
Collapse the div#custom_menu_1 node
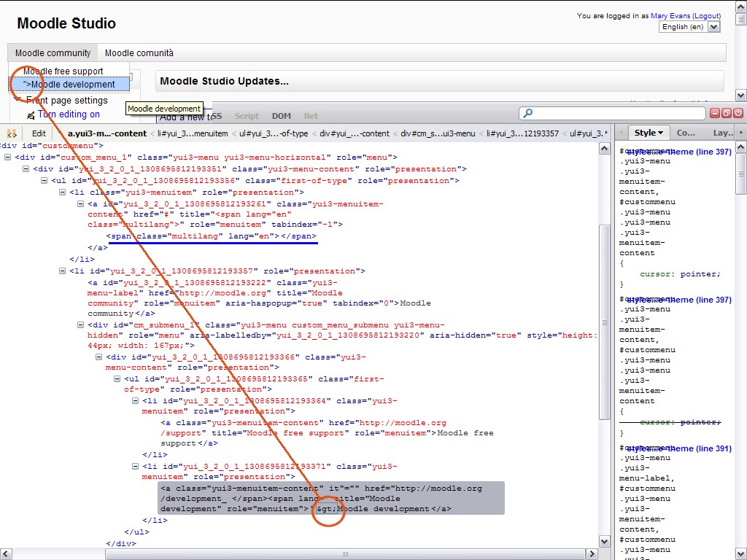pos(7,157)
